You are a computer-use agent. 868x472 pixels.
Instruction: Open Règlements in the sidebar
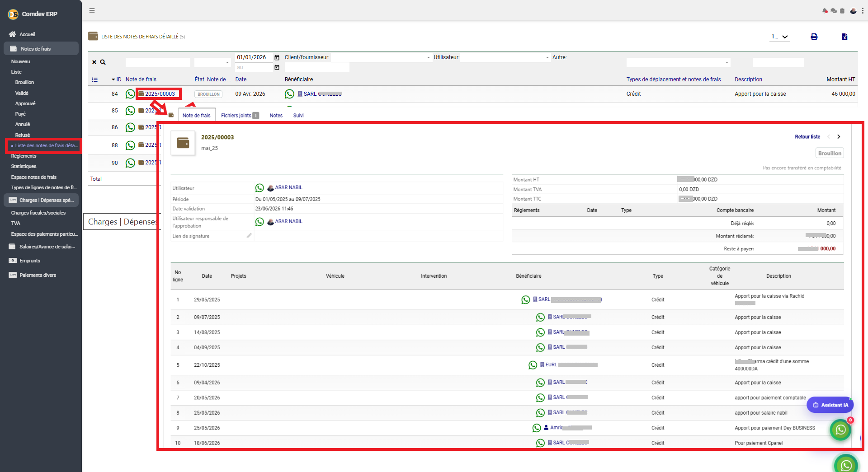tap(24, 156)
